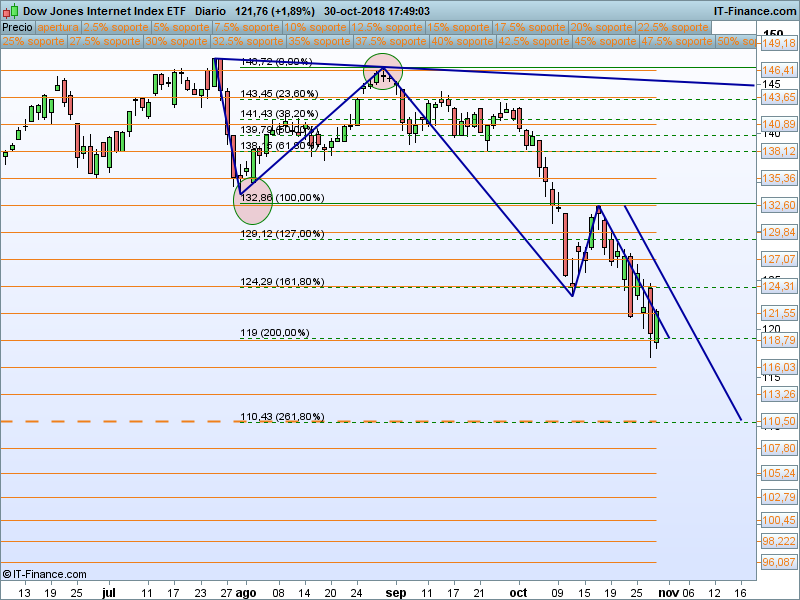
Task: Click the 124,29 (161,80%) Fibonacci label
Action: 282,282
